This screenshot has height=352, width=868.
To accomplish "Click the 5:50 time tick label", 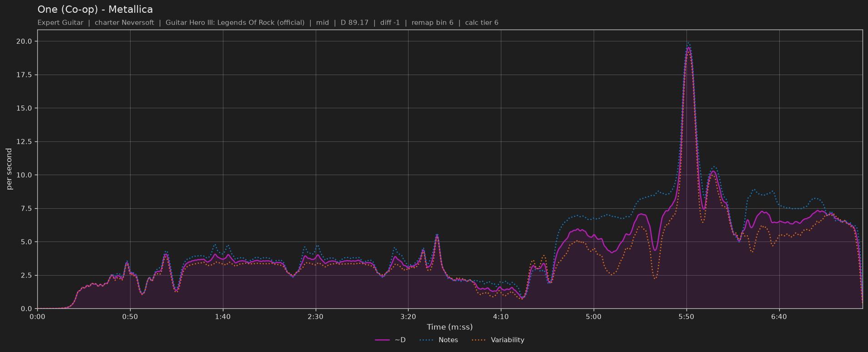I will (x=686, y=317).
